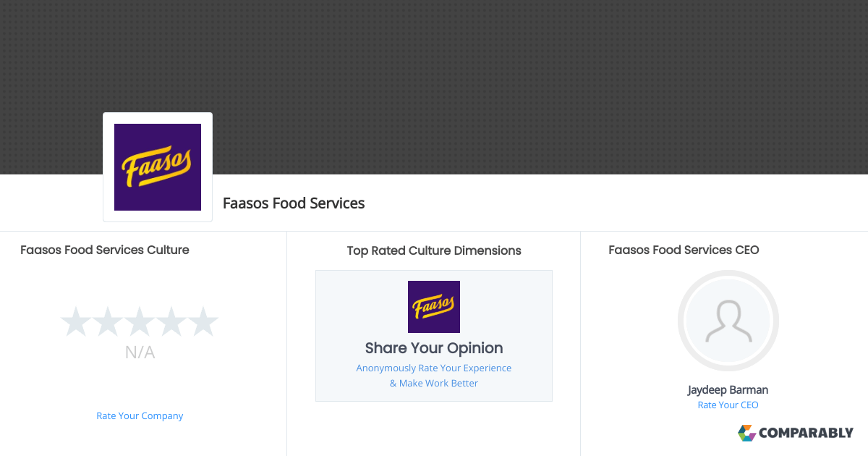Select the fourth rating star
Screen dimensions: 868x456
(x=171, y=321)
